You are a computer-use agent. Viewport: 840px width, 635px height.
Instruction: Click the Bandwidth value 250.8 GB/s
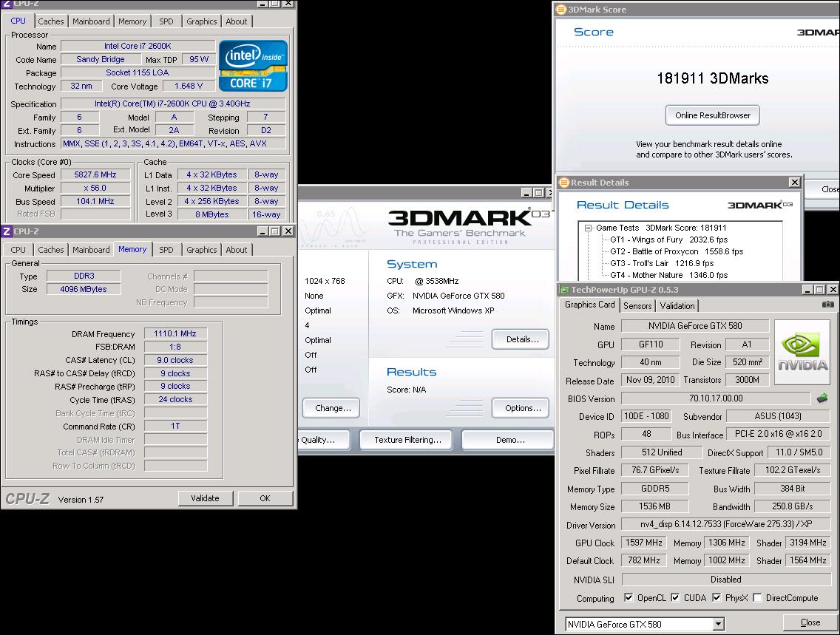pos(793,506)
